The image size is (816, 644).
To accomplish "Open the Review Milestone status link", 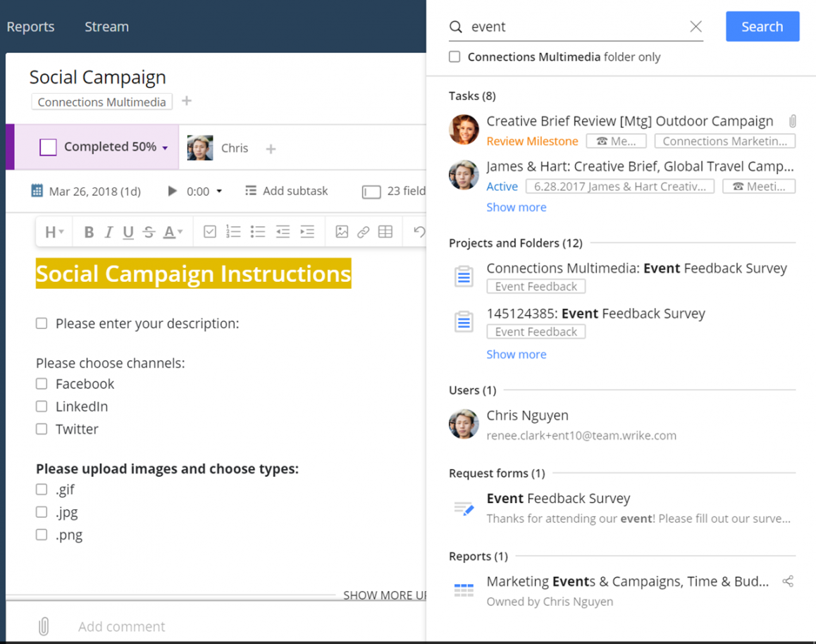I will (x=533, y=141).
